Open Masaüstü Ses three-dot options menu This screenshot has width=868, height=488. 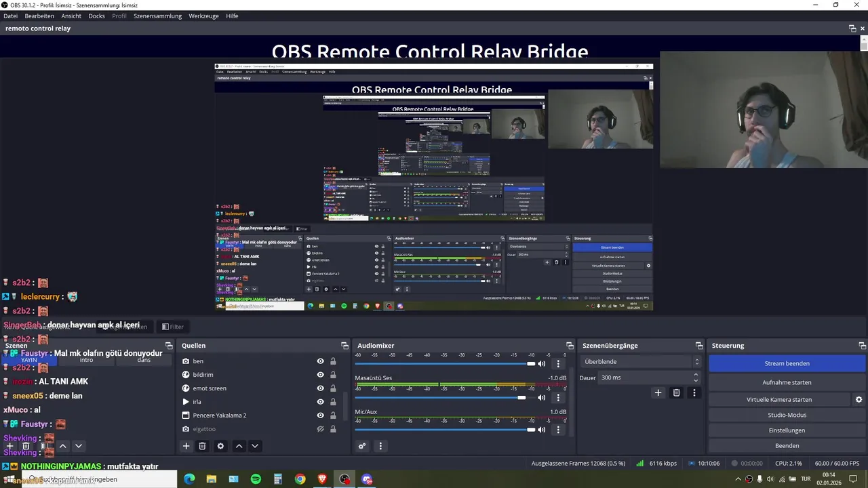[x=558, y=398]
